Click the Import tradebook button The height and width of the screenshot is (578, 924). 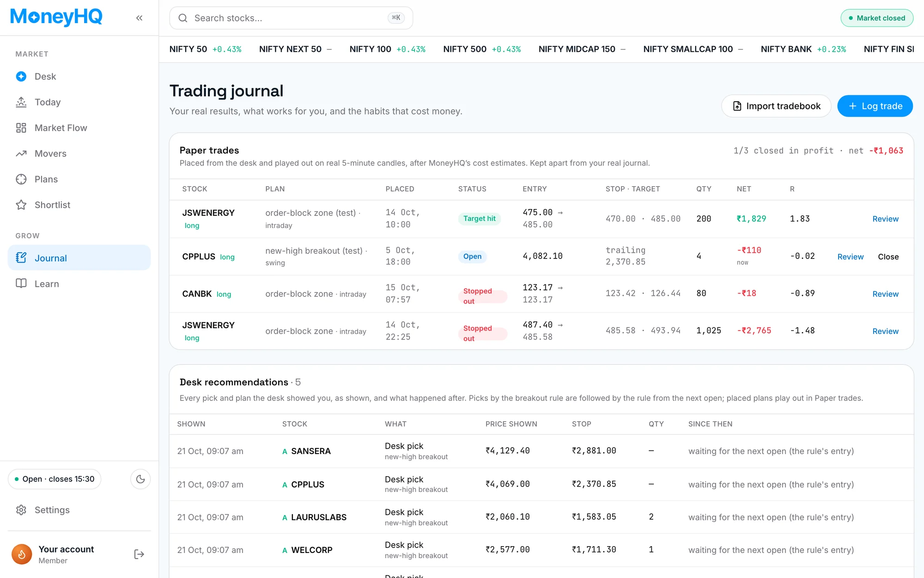776,106
